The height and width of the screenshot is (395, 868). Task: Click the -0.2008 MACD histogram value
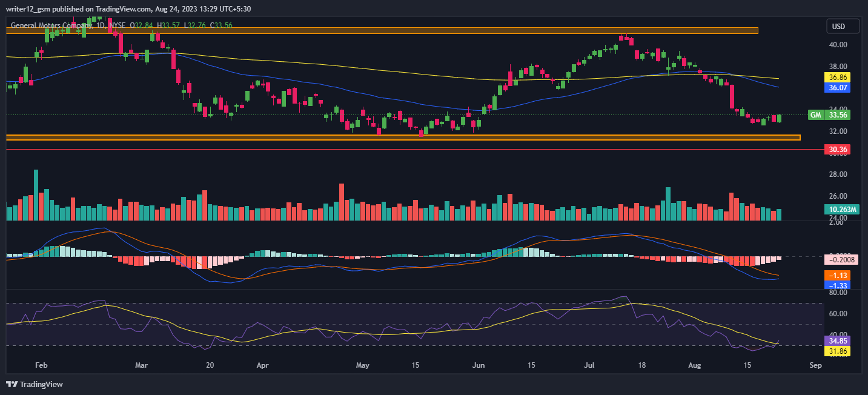point(843,260)
